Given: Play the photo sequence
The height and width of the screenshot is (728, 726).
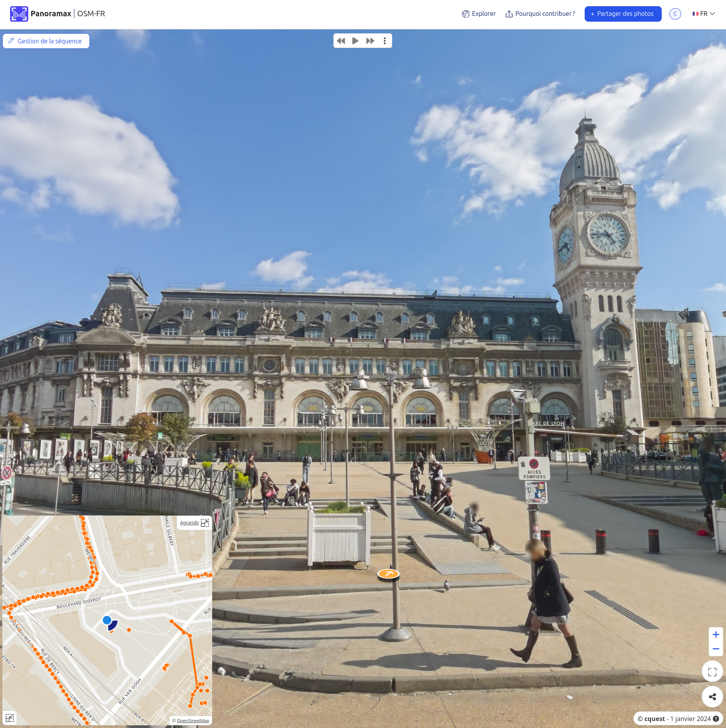Looking at the screenshot, I should click(x=355, y=41).
